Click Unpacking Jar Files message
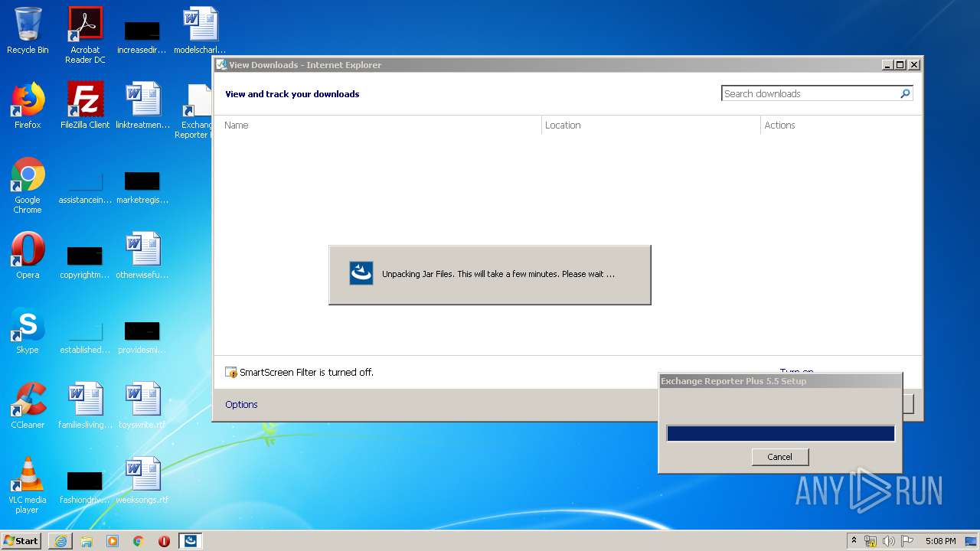The width and height of the screenshot is (980, 551). [498, 274]
